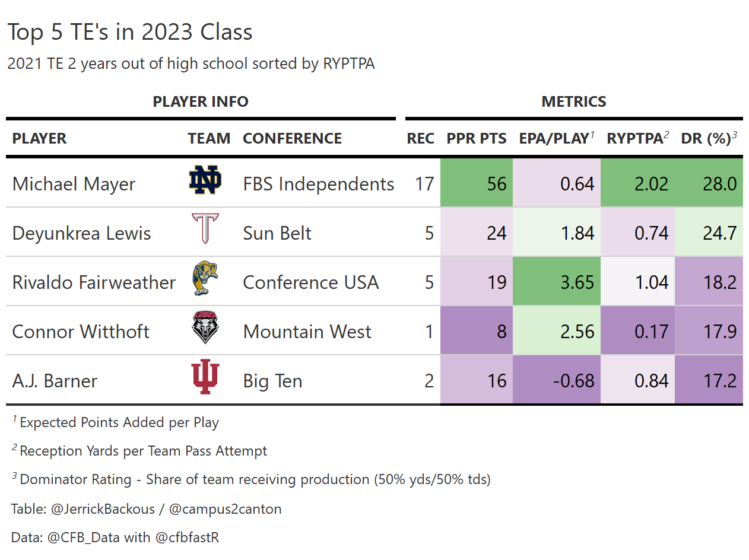Click Fairweather's green 3.65 EPA cell
Screen dimensions: 749x560
556,282
